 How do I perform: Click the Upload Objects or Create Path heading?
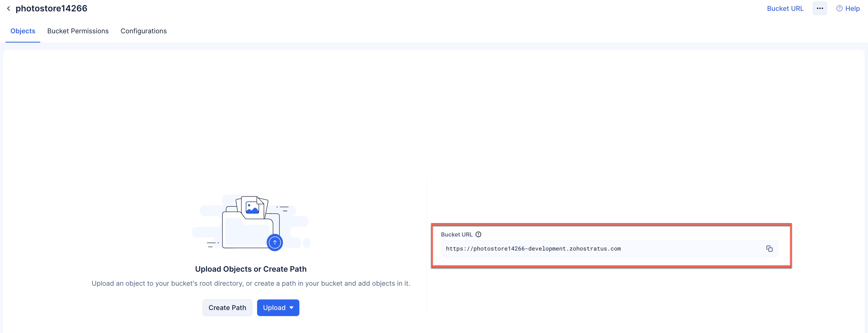point(251,269)
